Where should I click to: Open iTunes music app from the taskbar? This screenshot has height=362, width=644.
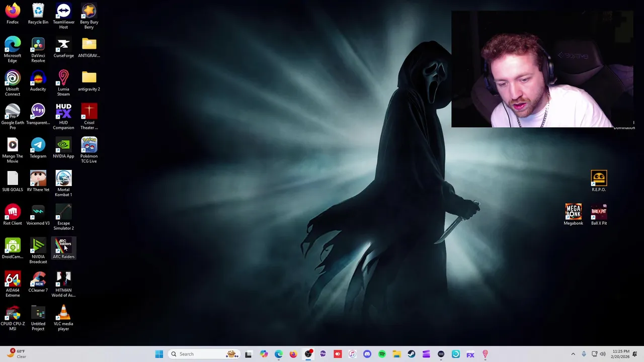click(352, 354)
